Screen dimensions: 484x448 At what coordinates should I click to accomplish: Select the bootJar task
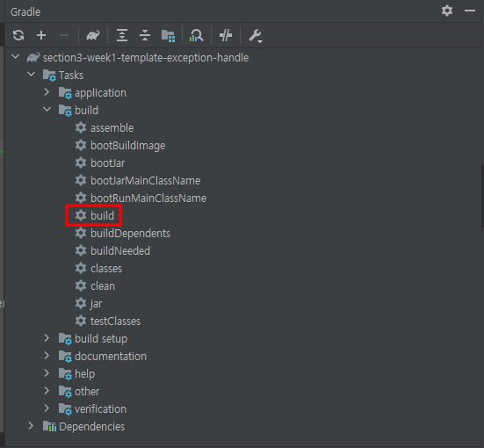pos(108,163)
